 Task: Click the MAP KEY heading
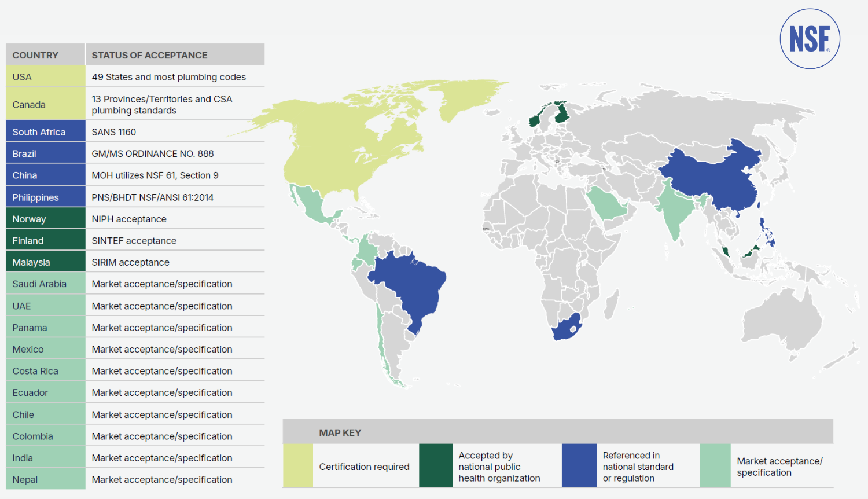[340, 432]
